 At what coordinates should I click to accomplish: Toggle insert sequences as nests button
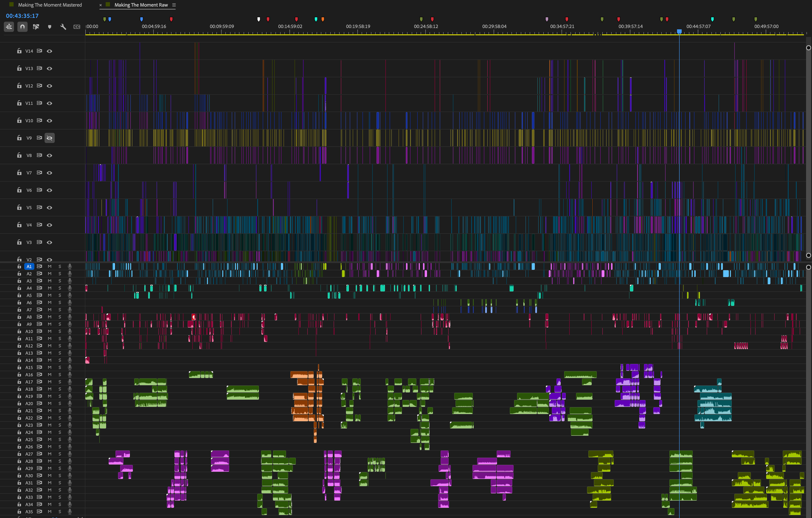click(x=9, y=27)
